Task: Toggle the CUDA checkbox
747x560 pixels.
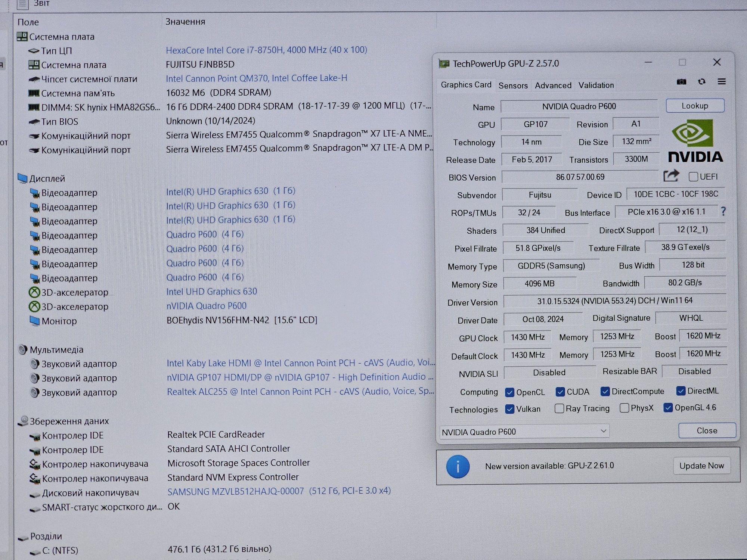Action: 560,392
